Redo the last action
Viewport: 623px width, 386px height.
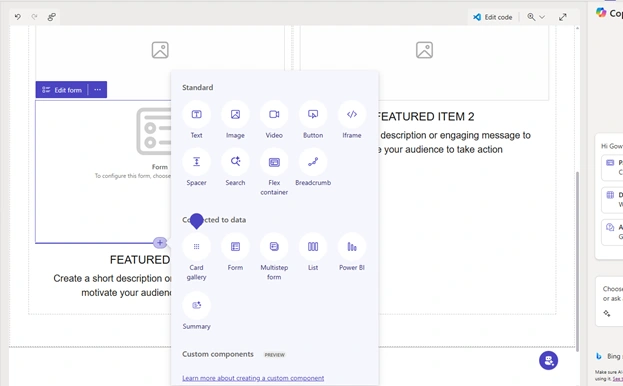(x=35, y=17)
